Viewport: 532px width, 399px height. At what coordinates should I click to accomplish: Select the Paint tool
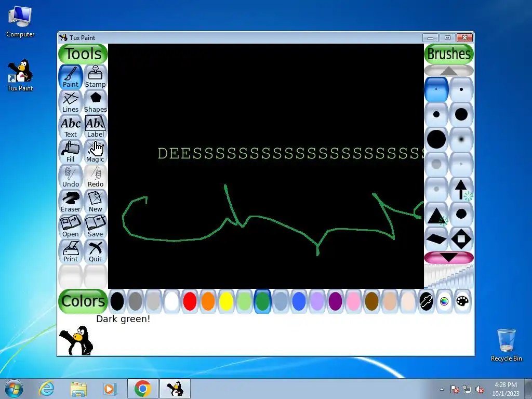[x=71, y=77]
